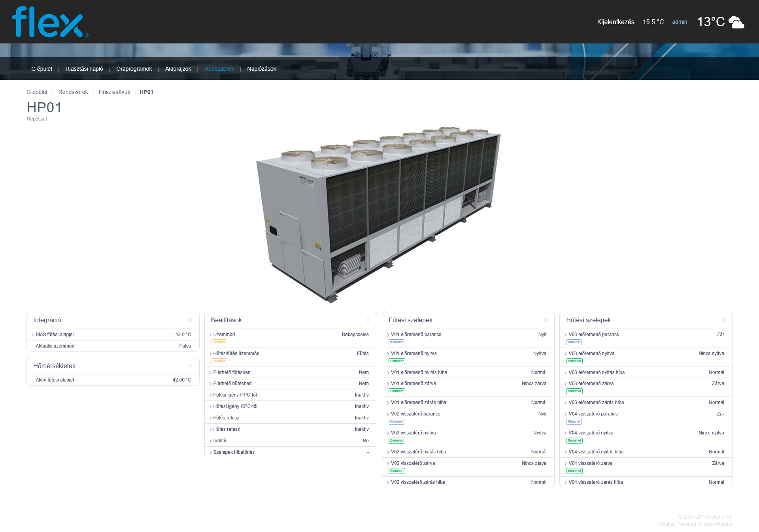Open the Óraprogramok menu item

click(134, 69)
